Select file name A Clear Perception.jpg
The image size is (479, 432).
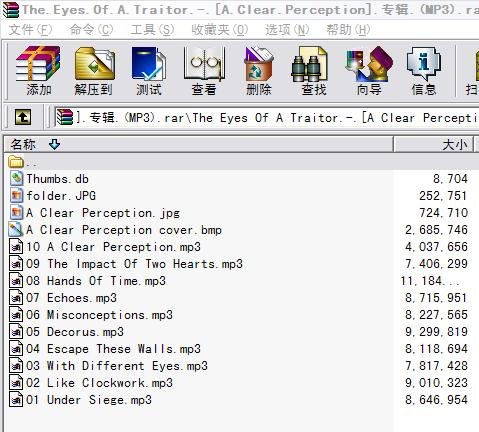tap(103, 213)
